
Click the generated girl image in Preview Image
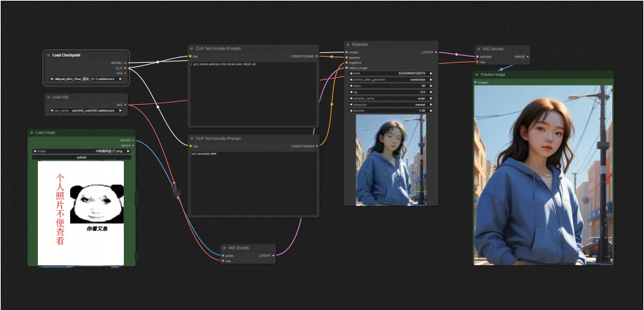pos(543,175)
